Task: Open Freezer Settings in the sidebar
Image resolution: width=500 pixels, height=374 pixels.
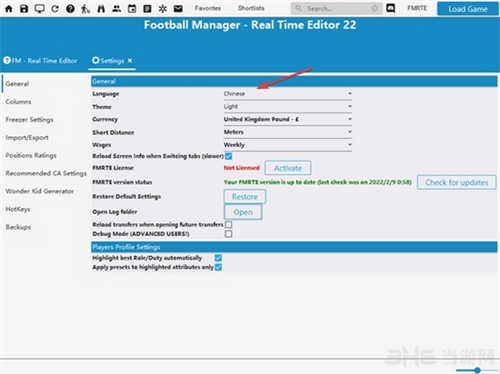Action: (x=29, y=120)
